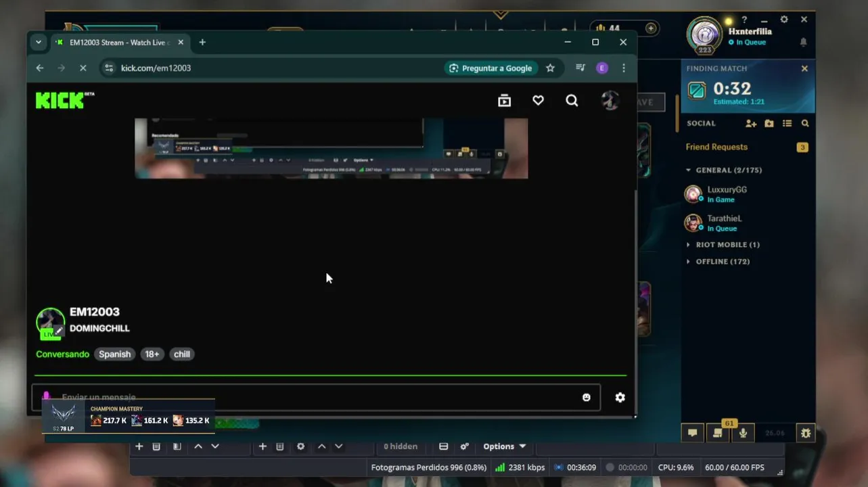The height and width of the screenshot is (487, 868).
Task: Click EM12003 channel name
Action: 95,312
